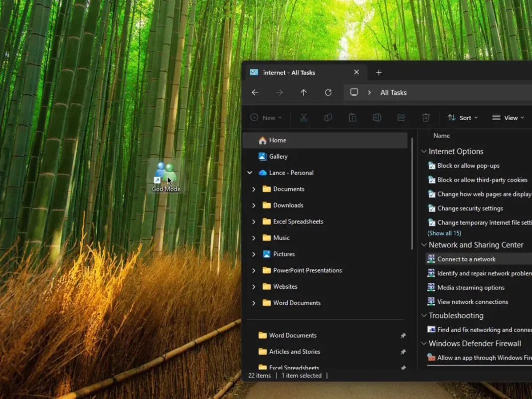Open Identify and repair network problems
The height and width of the screenshot is (399, 532).
[x=480, y=273]
